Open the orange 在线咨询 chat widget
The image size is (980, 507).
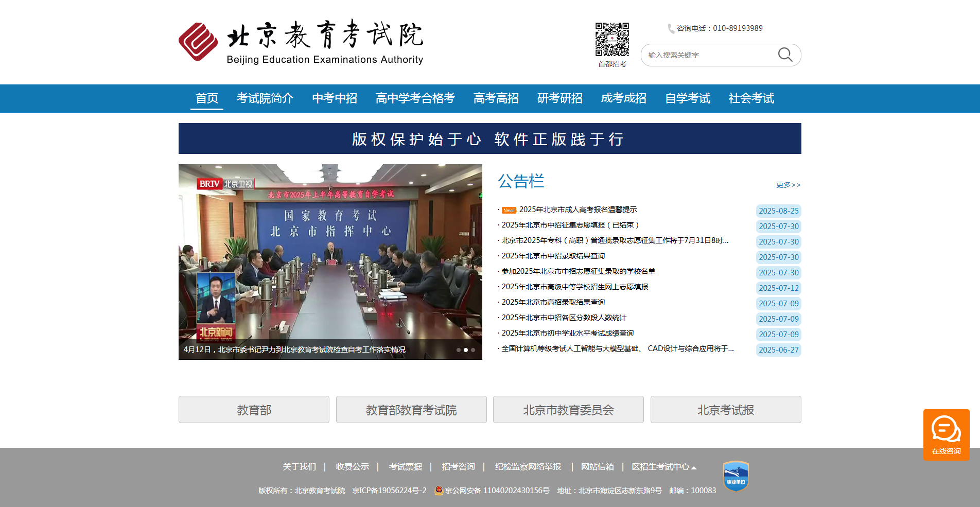click(946, 434)
